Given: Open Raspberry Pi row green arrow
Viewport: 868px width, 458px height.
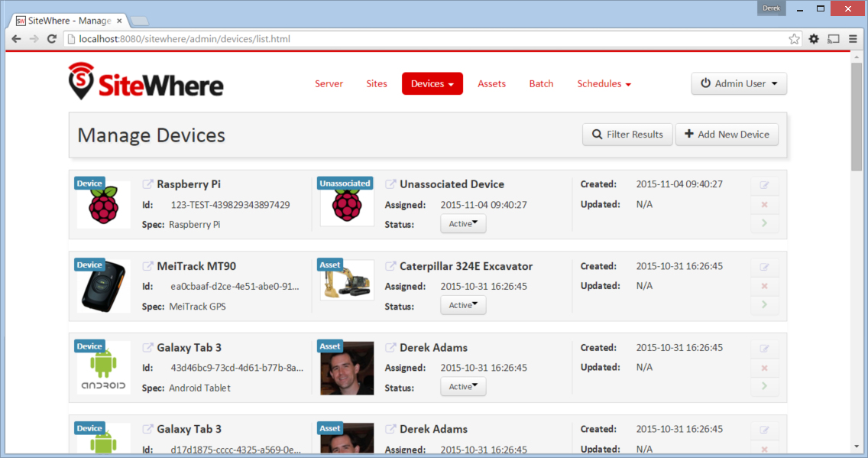Looking at the screenshot, I should pyautogui.click(x=765, y=223).
